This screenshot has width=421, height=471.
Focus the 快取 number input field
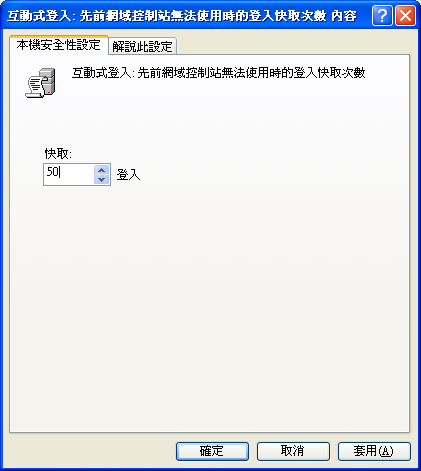(x=69, y=174)
